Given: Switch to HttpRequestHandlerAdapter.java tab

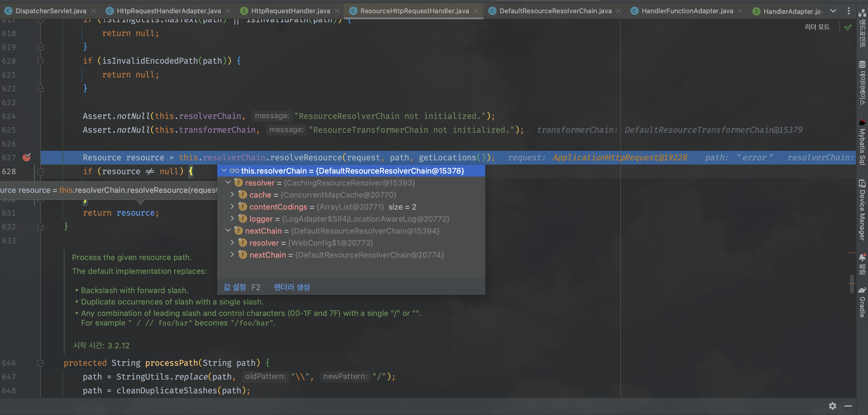Looking at the screenshot, I should tap(169, 11).
